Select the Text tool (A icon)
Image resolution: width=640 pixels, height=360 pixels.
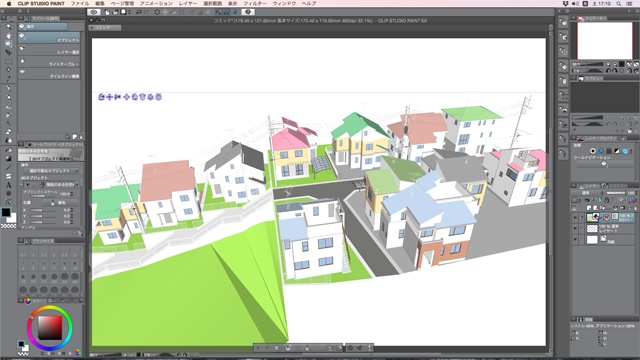(8, 185)
